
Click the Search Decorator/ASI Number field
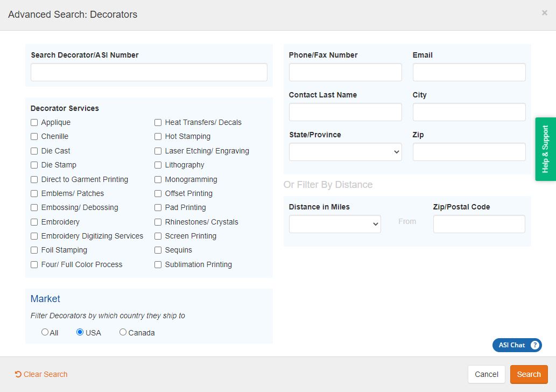149,72
